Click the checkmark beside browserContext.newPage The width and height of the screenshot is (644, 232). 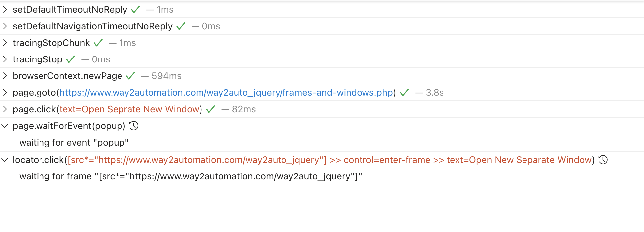130,76
